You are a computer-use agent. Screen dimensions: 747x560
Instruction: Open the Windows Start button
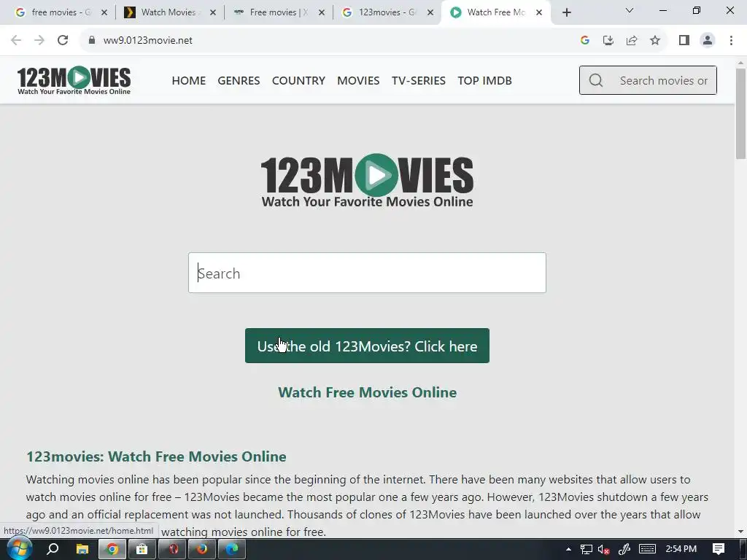point(19,549)
